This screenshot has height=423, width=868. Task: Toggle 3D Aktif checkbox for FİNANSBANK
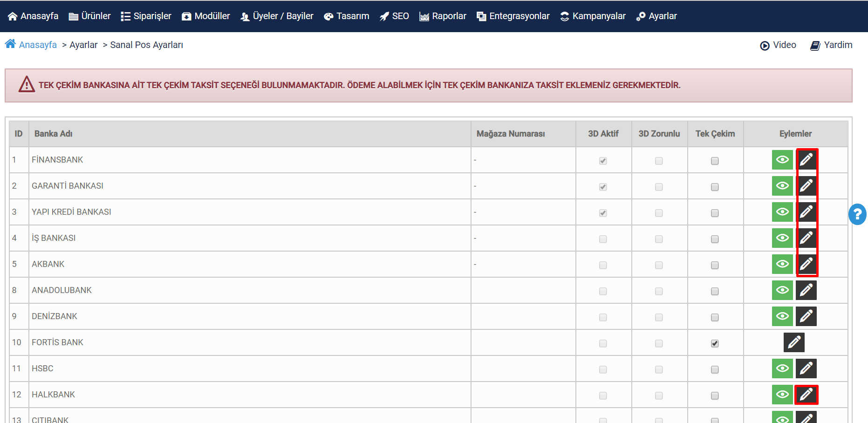pos(603,161)
